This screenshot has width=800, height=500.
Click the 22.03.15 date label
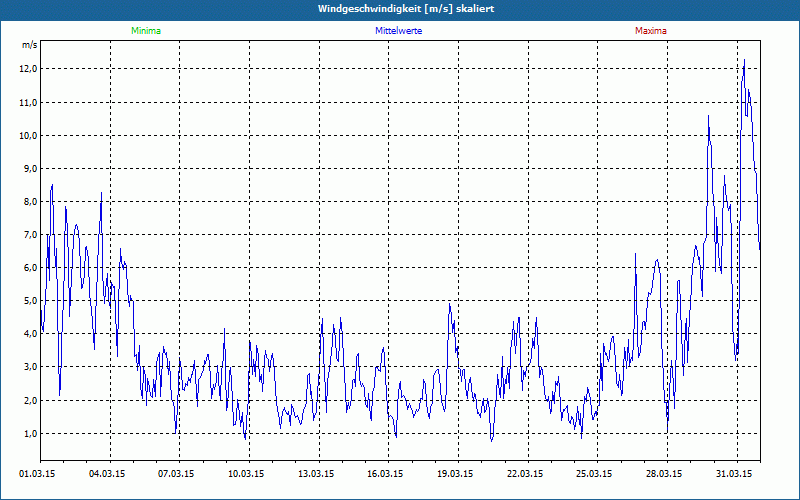(525, 474)
